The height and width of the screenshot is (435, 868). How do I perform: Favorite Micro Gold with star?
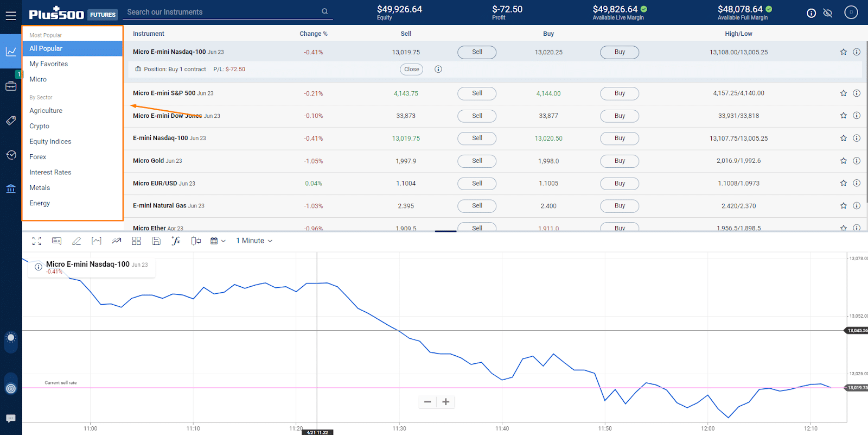(844, 161)
